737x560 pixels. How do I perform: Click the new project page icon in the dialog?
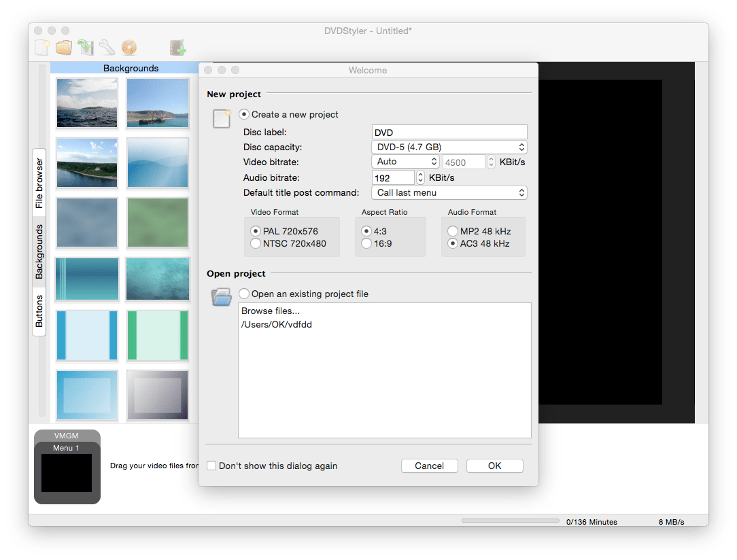coord(221,118)
